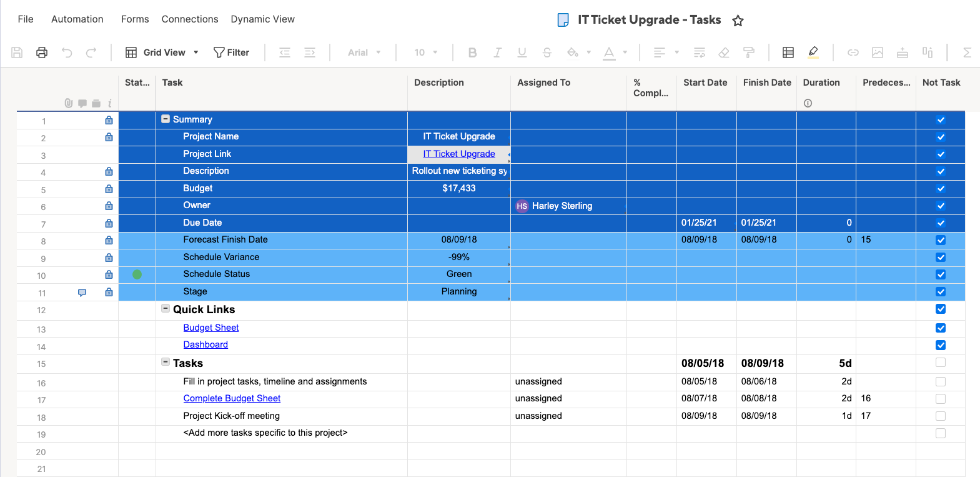
Task: Open the Dashboard link
Action: point(205,344)
